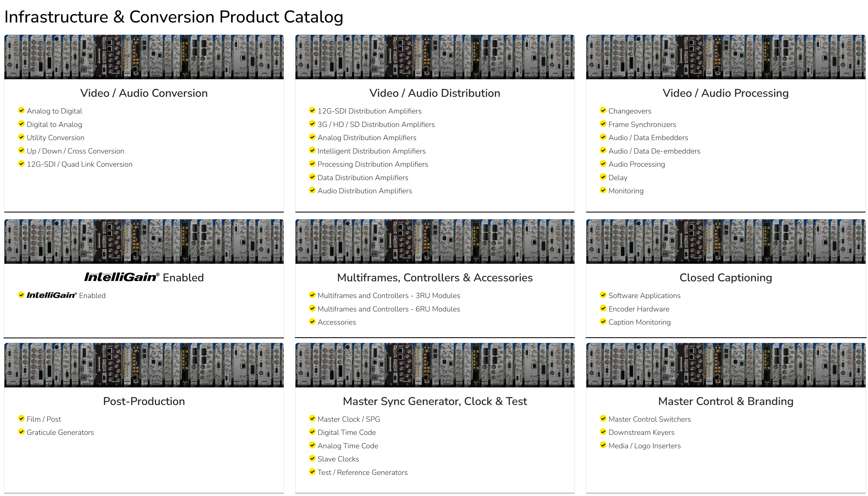Click the Video / Audio Distribution banner image

tap(435, 57)
